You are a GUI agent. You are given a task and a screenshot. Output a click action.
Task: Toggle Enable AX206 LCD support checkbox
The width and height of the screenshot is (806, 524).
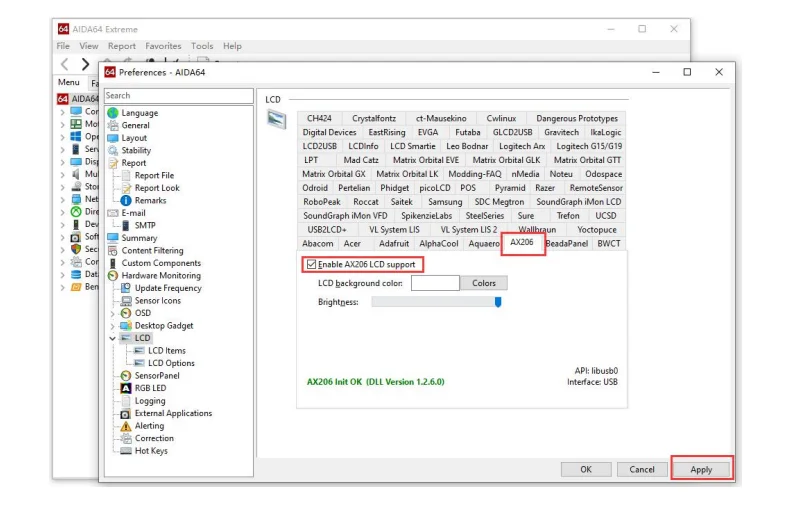click(312, 264)
